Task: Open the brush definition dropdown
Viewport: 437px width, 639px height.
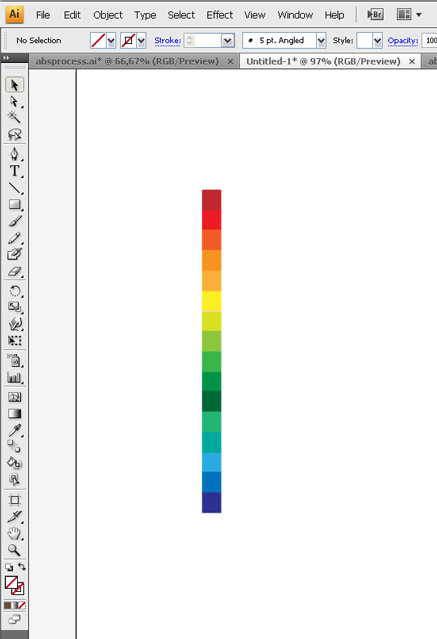Action: (321, 40)
